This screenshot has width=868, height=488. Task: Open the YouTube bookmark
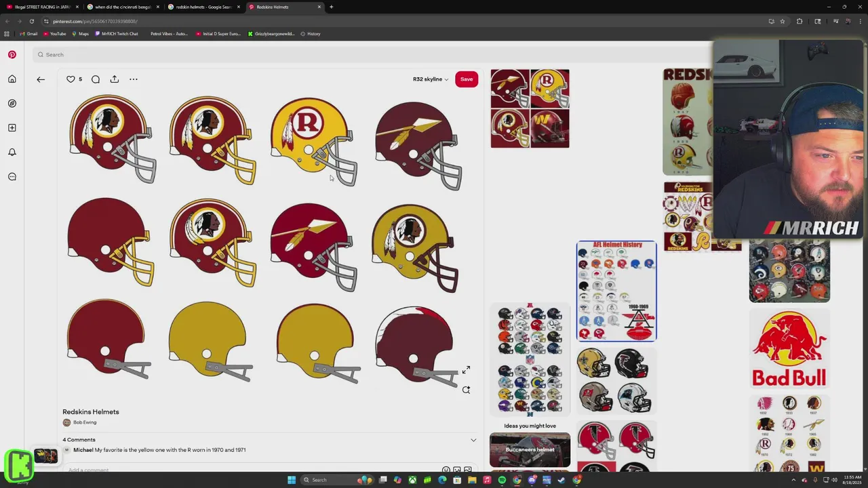[55, 34]
